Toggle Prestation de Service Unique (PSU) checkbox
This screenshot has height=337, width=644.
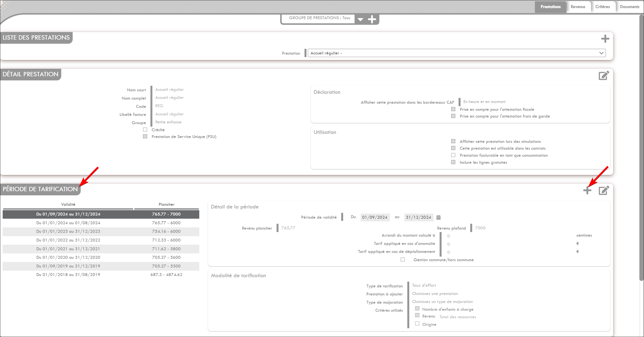pyautogui.click(x=145, y=136)
